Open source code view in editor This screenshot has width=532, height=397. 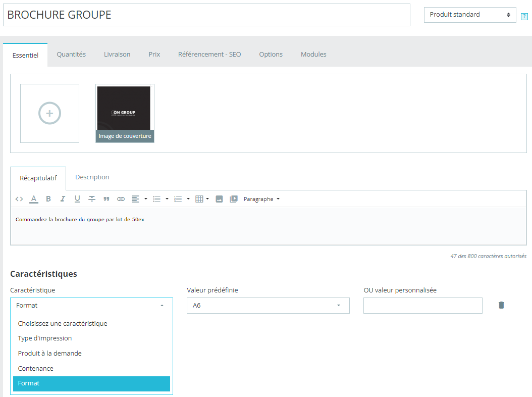pyautogui.click(x=19, y=199)
